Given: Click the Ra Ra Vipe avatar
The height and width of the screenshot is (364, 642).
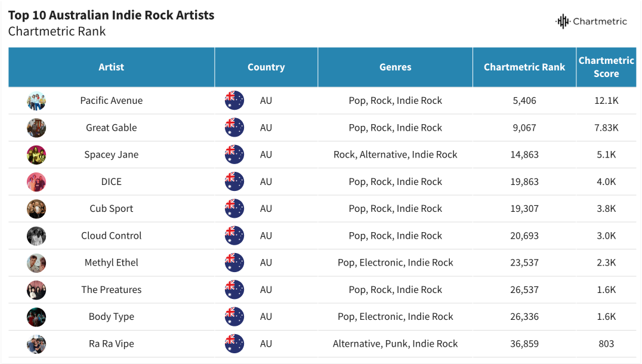Looking at the screenshot, I should 36,344.
